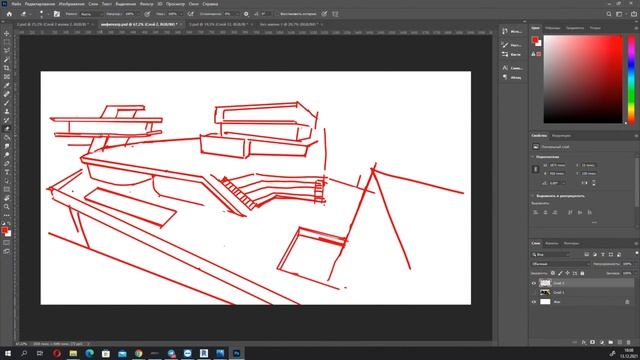Open smoothing options gear icon
The width and height of the screenshot is (640, 360).
[246, 14]
